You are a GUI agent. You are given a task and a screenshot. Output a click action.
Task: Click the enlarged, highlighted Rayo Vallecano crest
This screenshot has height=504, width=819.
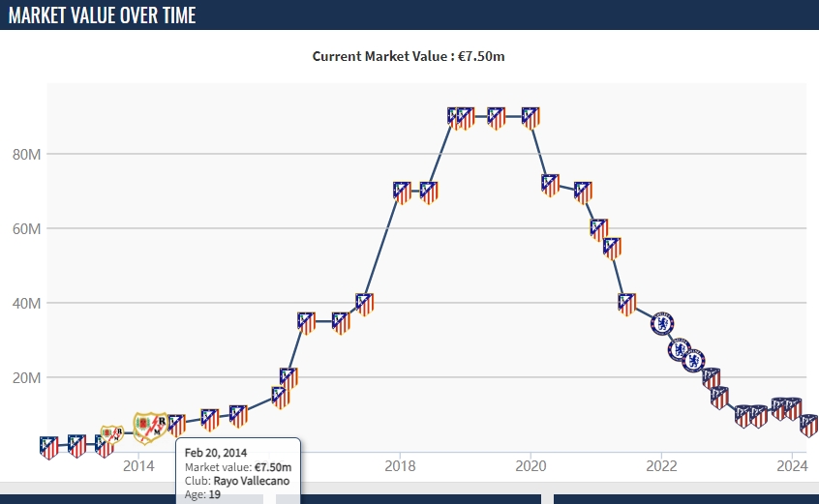pyautogui.click(x=150, y=426)
